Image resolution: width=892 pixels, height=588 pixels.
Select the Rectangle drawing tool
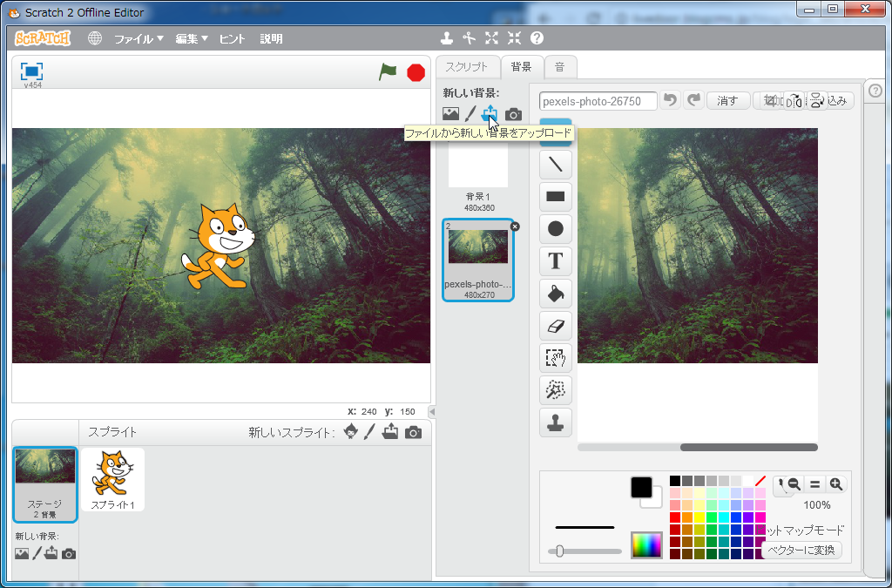tap(555, 197)
